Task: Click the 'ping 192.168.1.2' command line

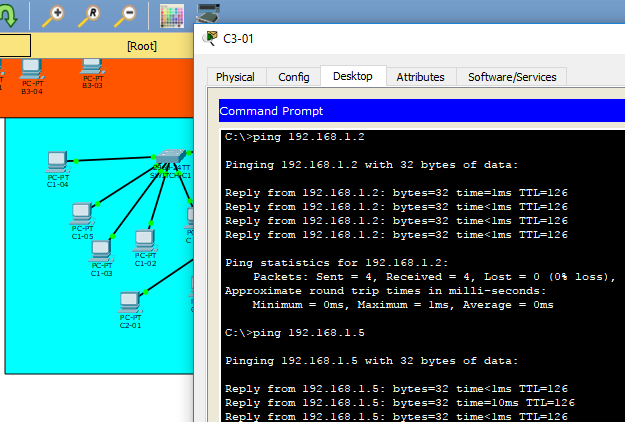Action: (295, 137)
